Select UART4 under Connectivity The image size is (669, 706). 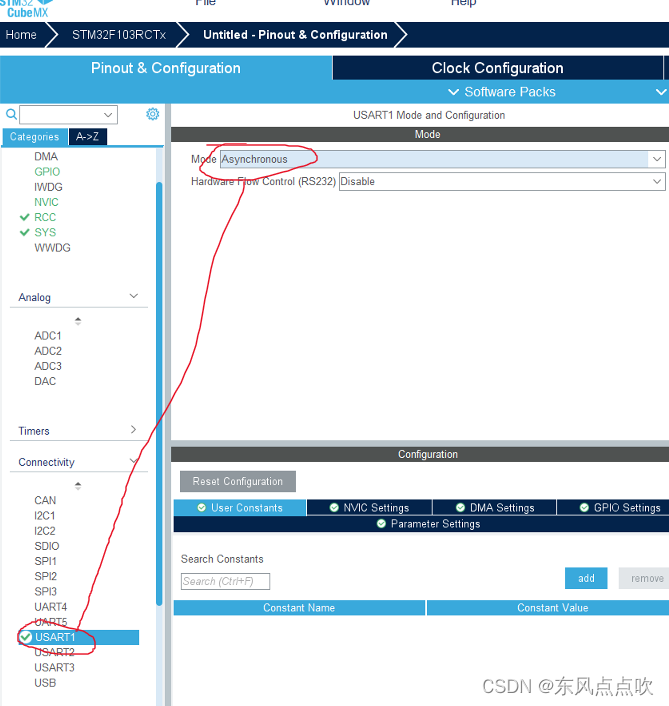pyautogui.click(x=50, y=607)
